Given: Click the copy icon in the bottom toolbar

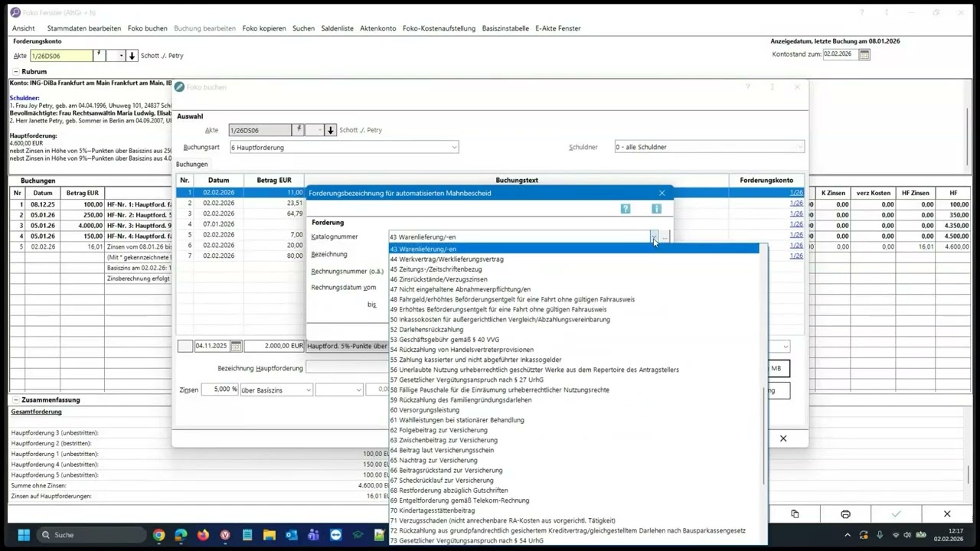Looking at the screenshot, I should tap(795, 514).
